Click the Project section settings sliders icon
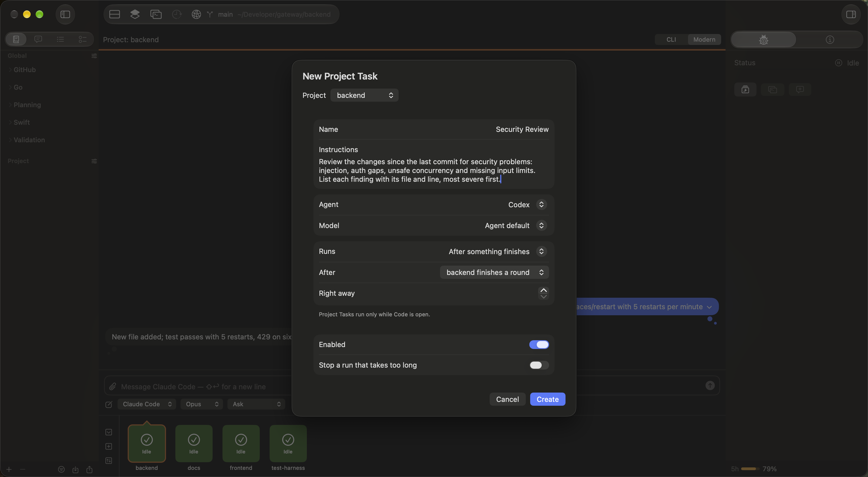The height and width of the screenshot is (477, 868). pyautogui.click(x=94, y=161)
